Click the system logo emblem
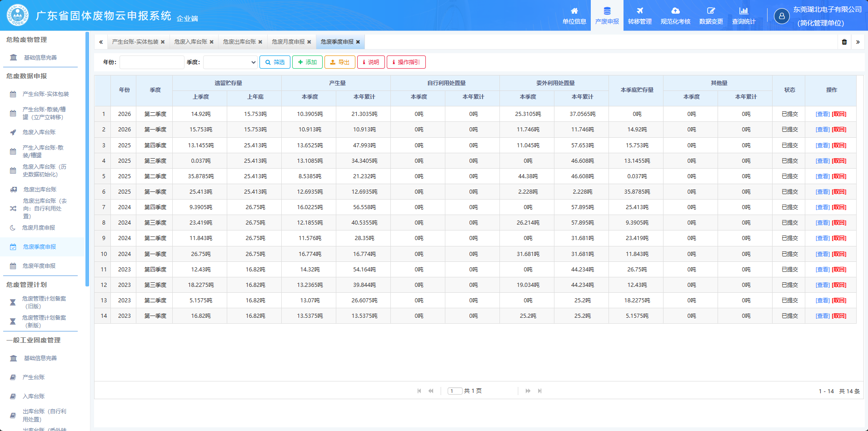This screenshot has width=868, height=431. (x=18, y=15)
